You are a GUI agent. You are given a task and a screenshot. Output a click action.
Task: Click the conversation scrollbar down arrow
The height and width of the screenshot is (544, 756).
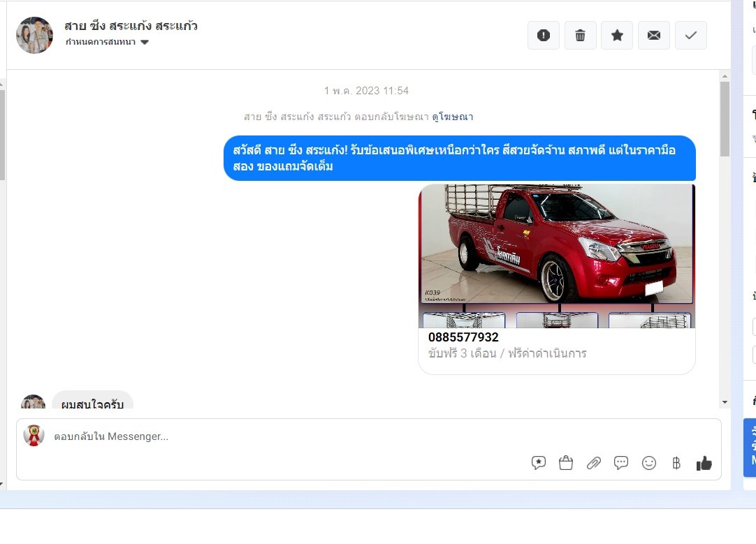(x=725, y=403)
